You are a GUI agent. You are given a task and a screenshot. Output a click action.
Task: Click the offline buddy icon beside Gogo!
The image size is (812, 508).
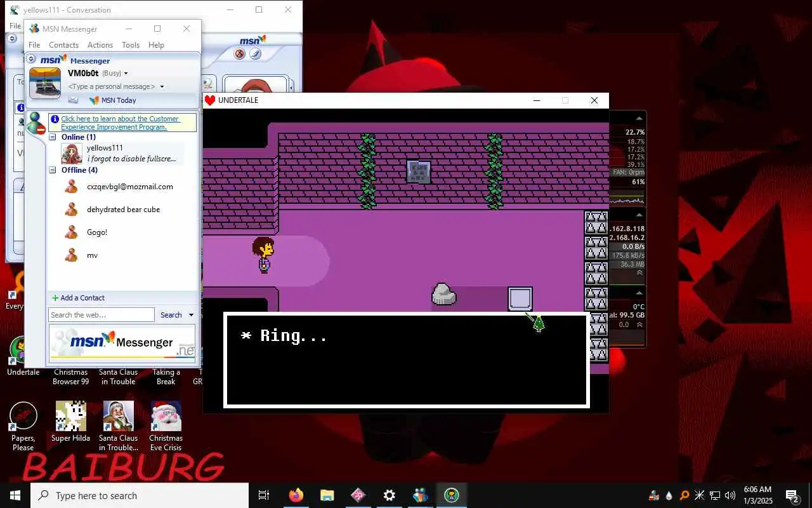pos(72,232)
